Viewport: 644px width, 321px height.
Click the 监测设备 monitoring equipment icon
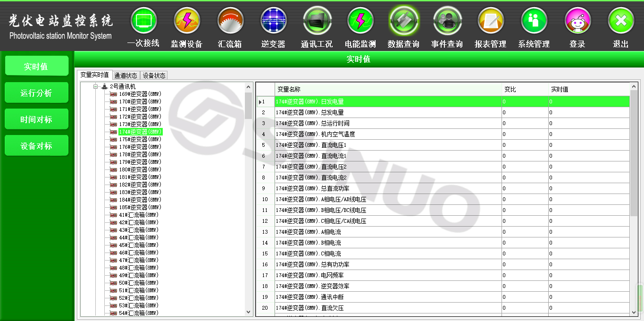(187, 21)
